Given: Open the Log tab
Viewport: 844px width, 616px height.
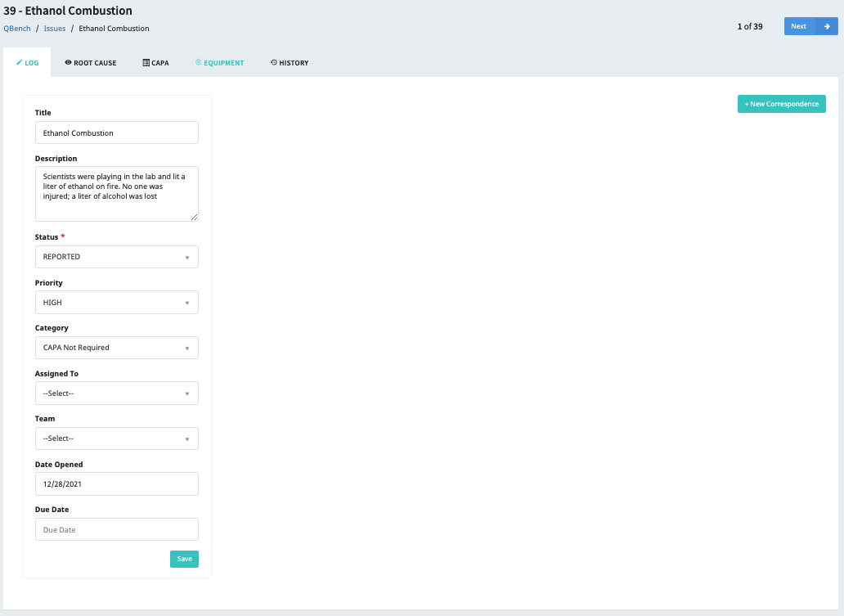Looking at the screenshot, I should (27, 62).
